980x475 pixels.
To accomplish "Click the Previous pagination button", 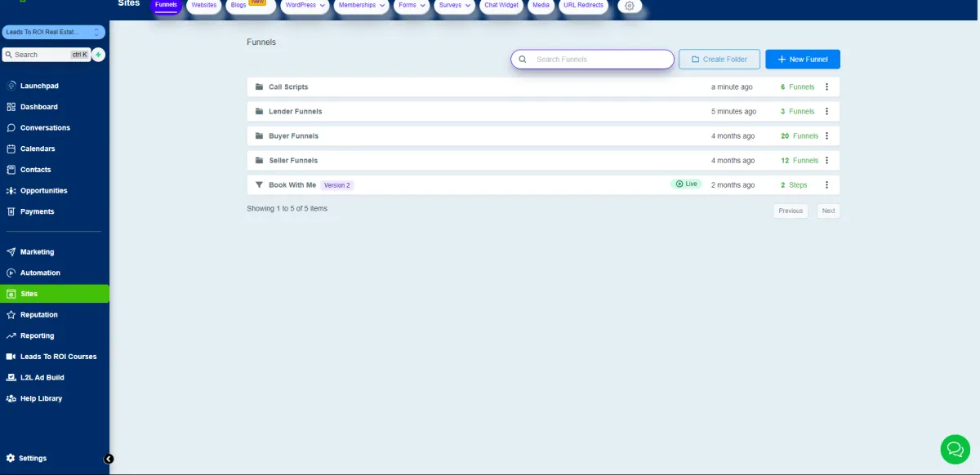I will 791,211.
